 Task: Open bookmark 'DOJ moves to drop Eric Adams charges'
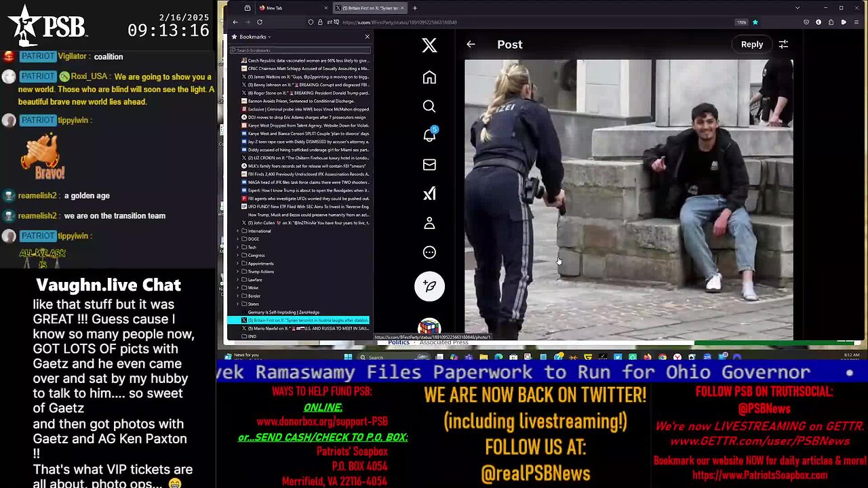pyautogui.click(x=304, y=117)
